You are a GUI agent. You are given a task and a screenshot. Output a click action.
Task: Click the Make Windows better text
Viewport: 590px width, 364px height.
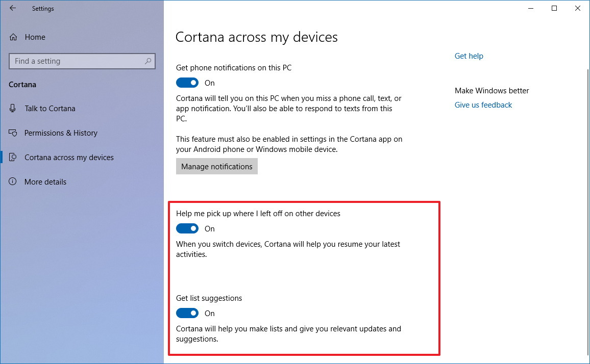(x=492, y=91)
